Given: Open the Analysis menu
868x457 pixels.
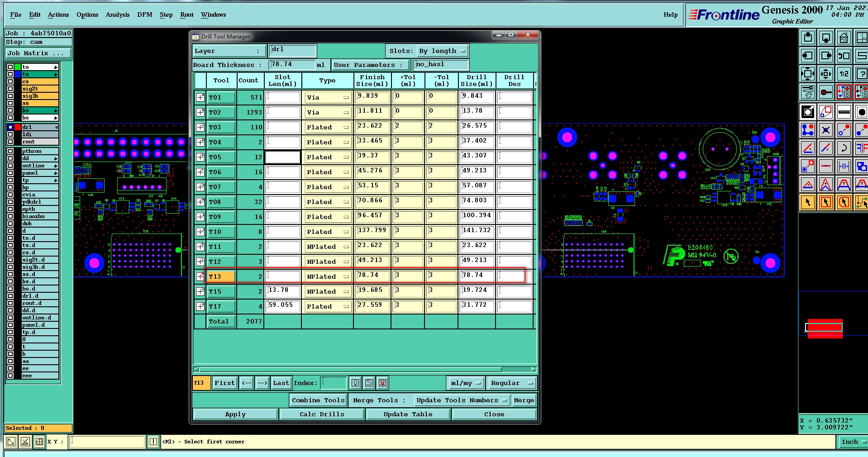Looking at the screenshot, I should 118,14.
